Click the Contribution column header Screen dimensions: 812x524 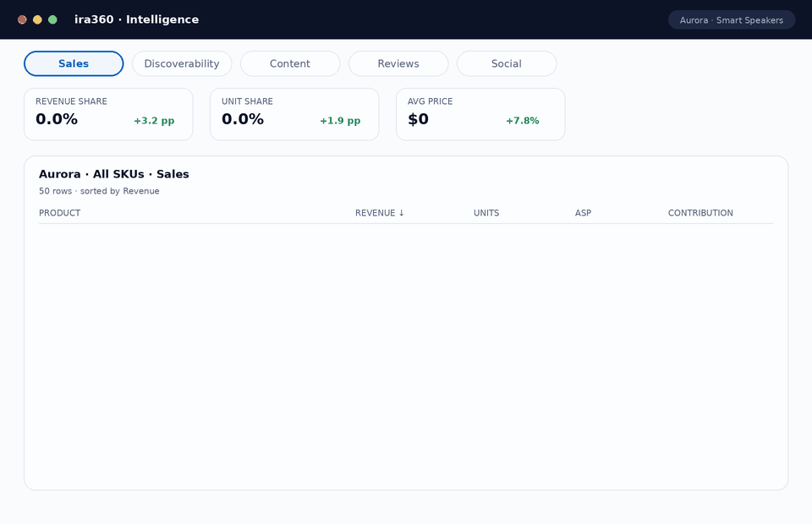(700, 213)
